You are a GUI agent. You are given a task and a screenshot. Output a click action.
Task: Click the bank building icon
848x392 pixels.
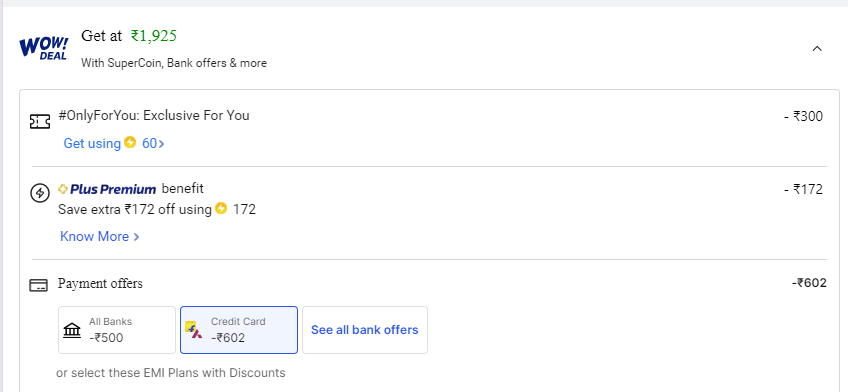click(x=72, y=330)
